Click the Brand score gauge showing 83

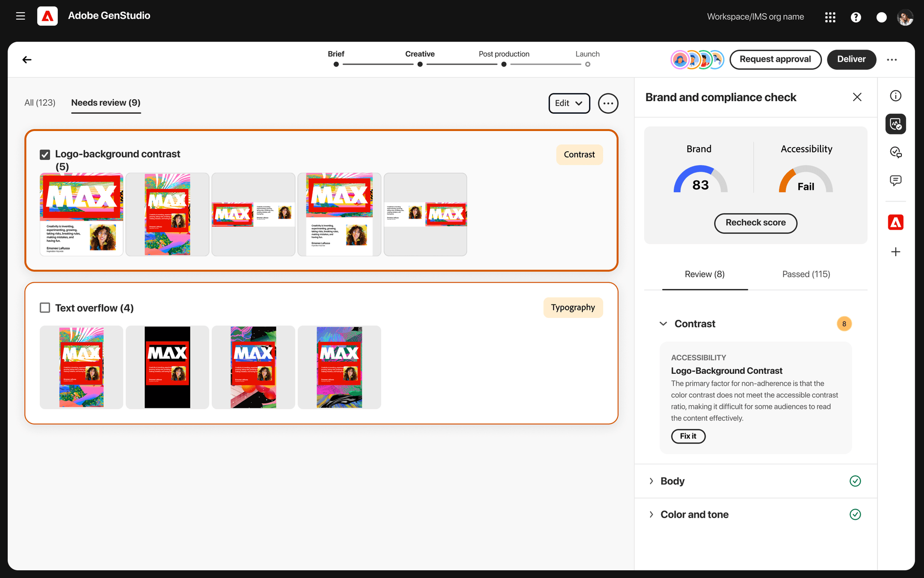pyautogui.click(x=700, y=179)
